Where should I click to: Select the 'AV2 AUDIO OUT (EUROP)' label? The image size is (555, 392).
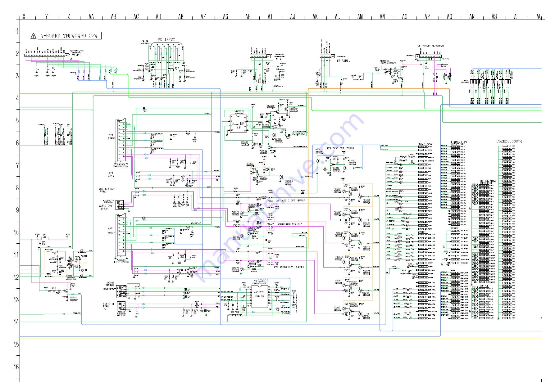(289, 267)
